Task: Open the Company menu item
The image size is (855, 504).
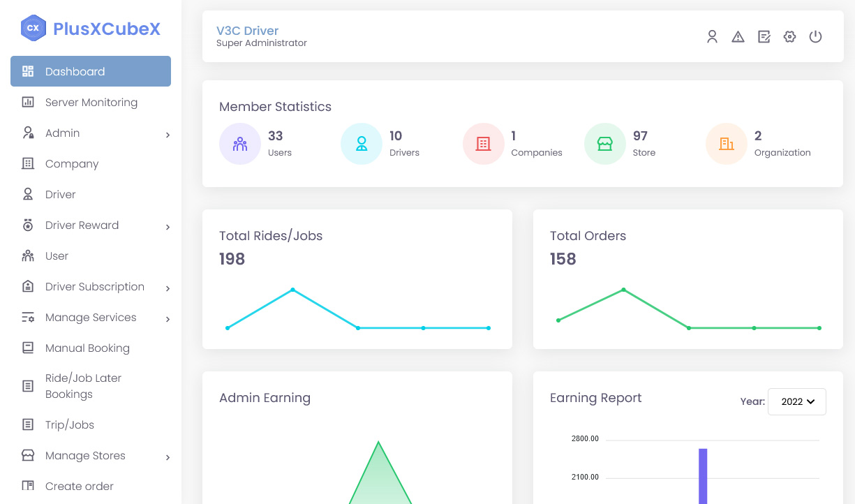Action: pyautogui.click(x=91, y=163)
